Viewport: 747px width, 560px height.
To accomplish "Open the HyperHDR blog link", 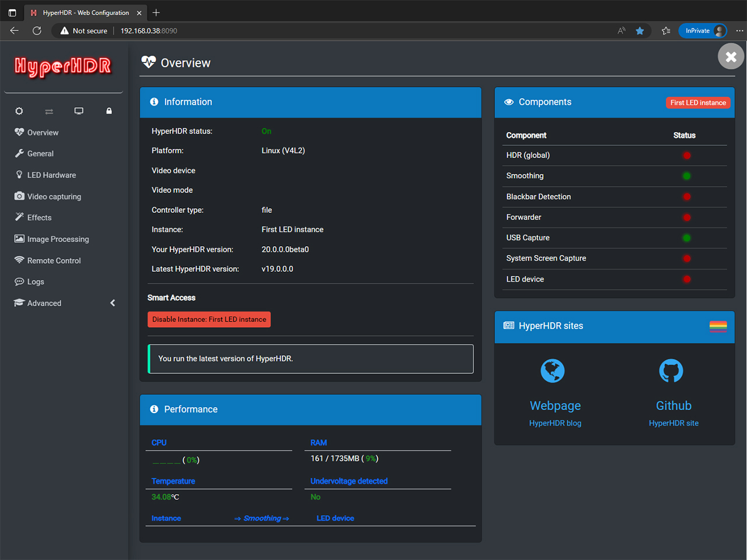I will tap(555, 423).
